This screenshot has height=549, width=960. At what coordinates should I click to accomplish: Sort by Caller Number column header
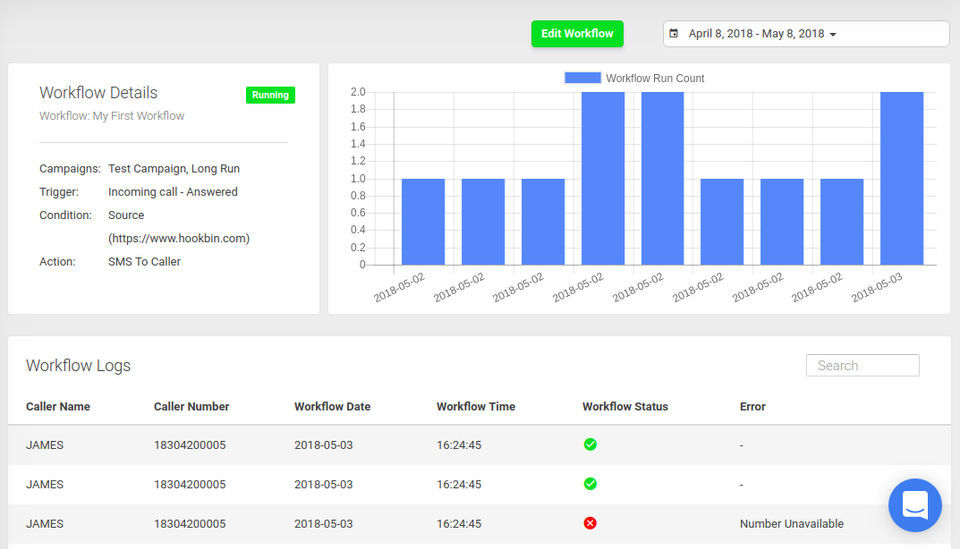click(191, 406)
